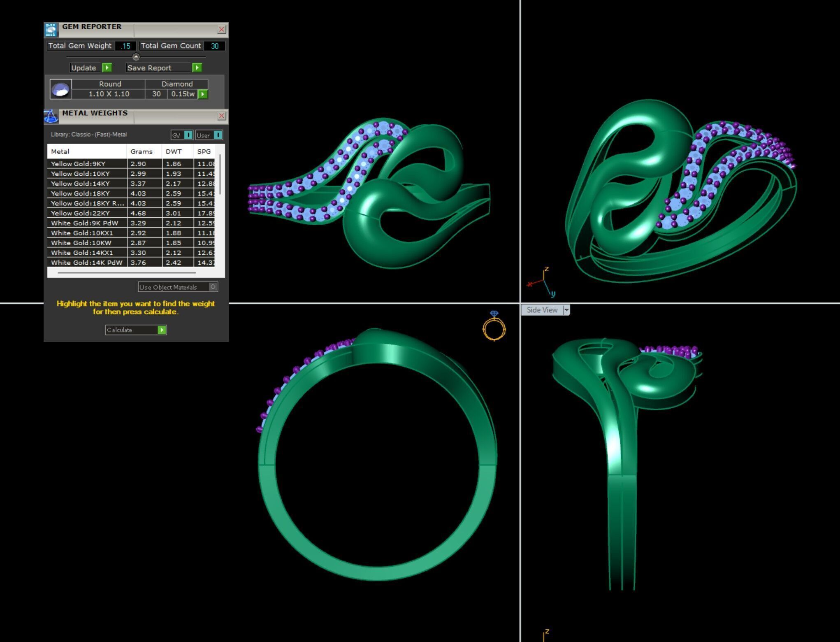Open the Side View dropdown
The width and height of the screenshot is (840, 642).
[x=566, y=310]
